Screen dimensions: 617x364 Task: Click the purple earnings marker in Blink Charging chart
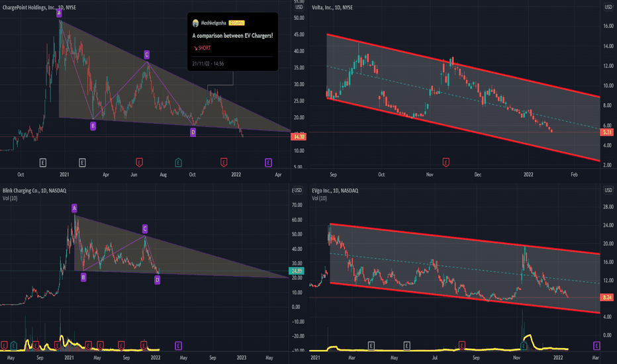pyautogui.click(x=178, y=345)
